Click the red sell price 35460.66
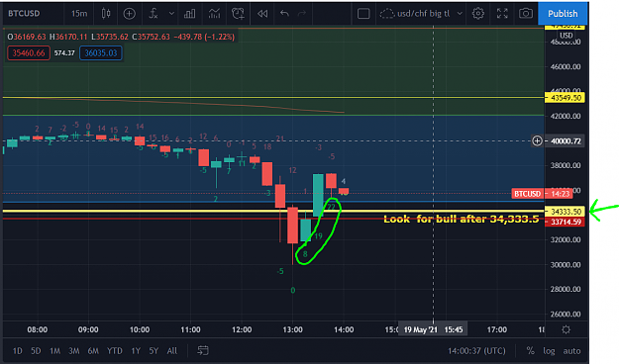 29,52
